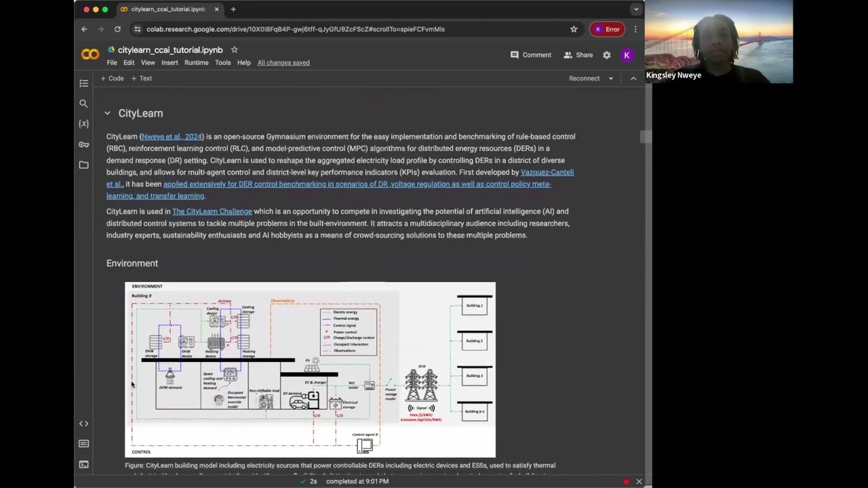Screen dimensions: 868x488
Task: Click the Colab logo
Action: point(90,55)
